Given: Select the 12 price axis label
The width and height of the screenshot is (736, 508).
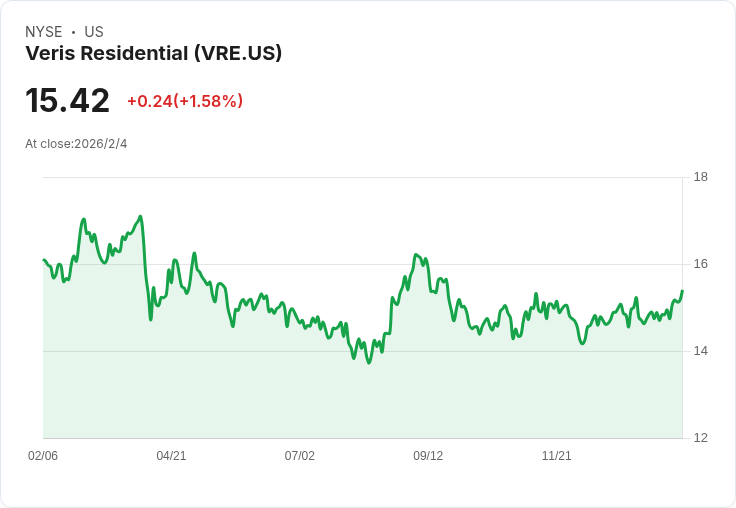Looking at the screenshot, I should click(701, 438).
